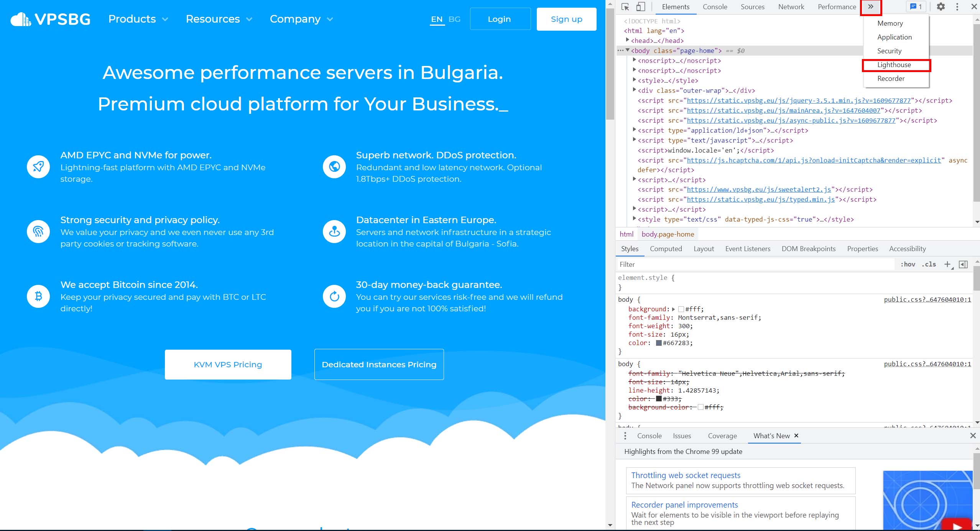The image size is (980, 531).
Task: Switch to Event Listeners tab
Action: tap(747, 249)
